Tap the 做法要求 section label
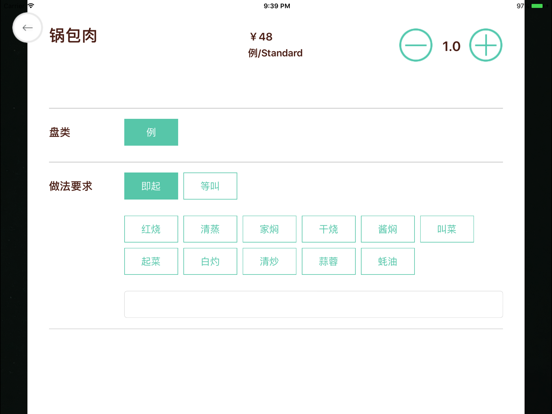 pyautogui.click(x=70, y=186)
